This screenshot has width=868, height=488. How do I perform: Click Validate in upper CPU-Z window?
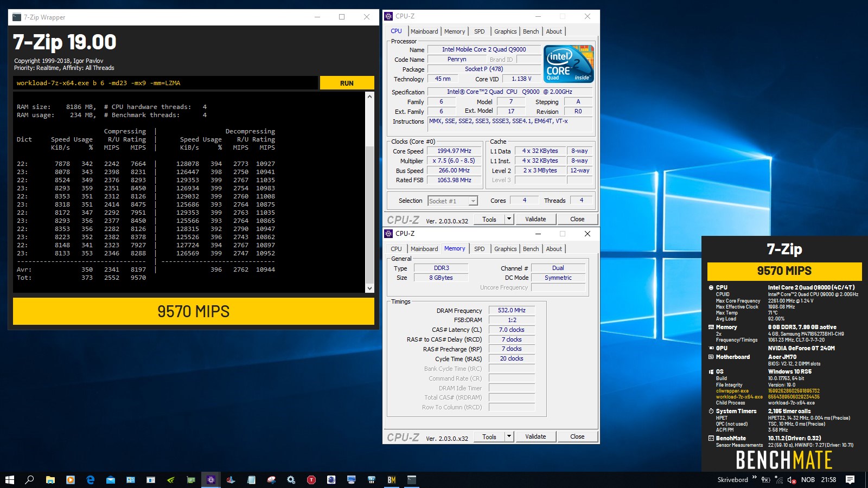click(535, 219)
